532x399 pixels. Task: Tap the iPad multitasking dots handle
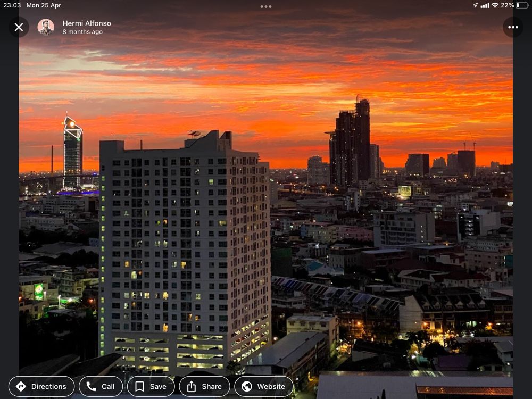pyautogui.click(x=265, y=7)
